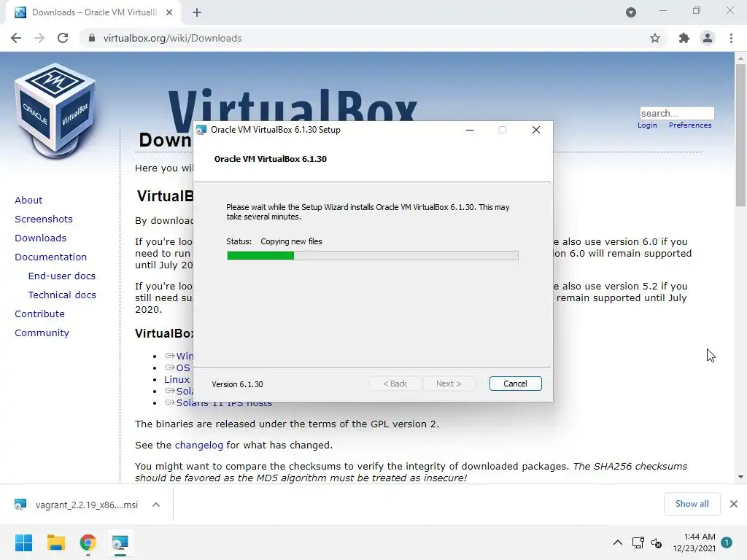Open the About page link
The width and height of the screenshot is (747, 560).
[x=28, y=200]
